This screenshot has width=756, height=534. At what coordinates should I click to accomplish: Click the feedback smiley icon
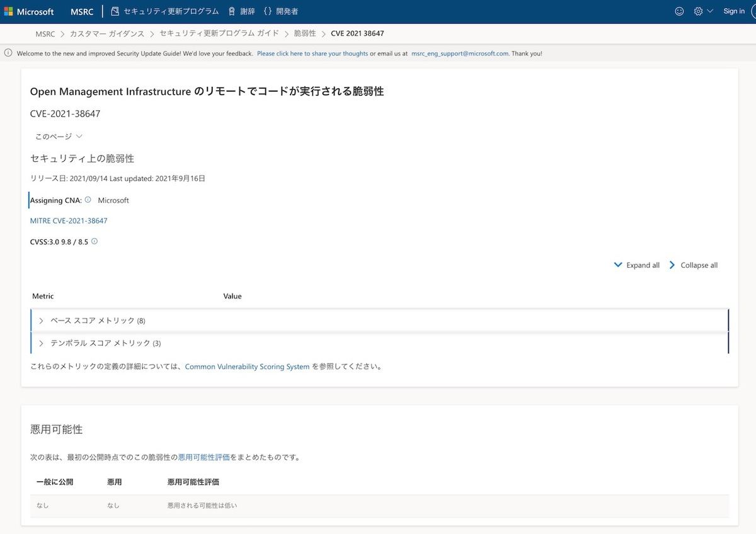[x=679, y=11]
